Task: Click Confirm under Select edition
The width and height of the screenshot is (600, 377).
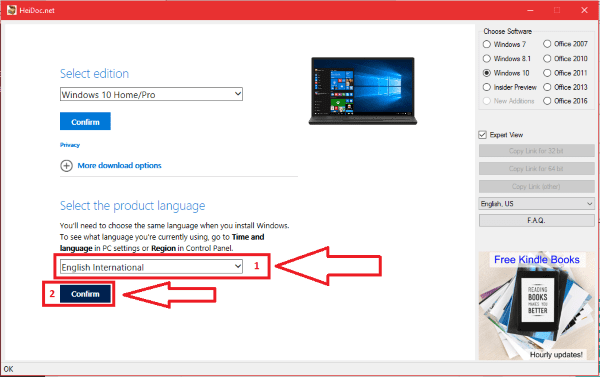Action: (x=85, y=121)
